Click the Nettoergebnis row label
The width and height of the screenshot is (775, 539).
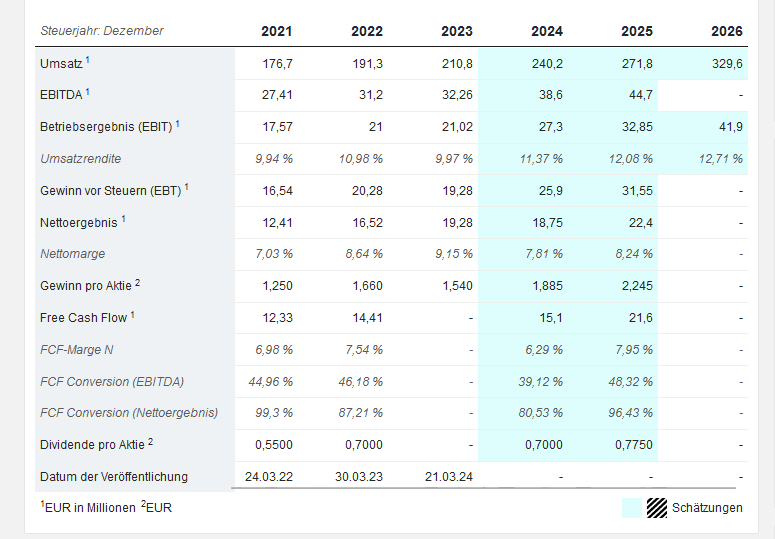(78, 222)
